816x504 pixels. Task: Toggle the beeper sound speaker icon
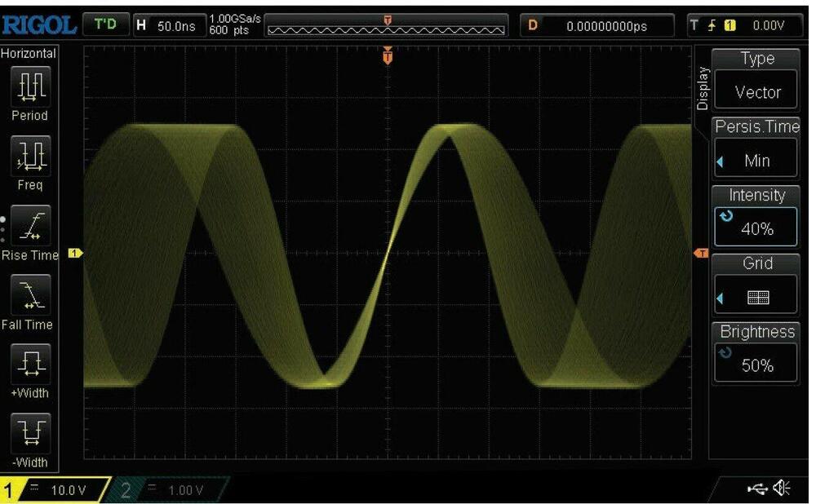click(x=783, y=489)
